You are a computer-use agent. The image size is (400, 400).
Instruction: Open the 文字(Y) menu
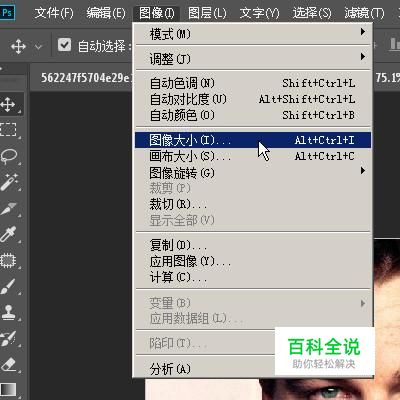pos(259,13)
